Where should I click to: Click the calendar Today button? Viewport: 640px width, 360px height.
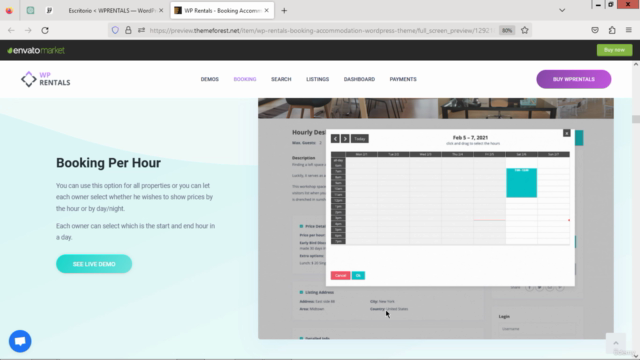click(360, 139)
